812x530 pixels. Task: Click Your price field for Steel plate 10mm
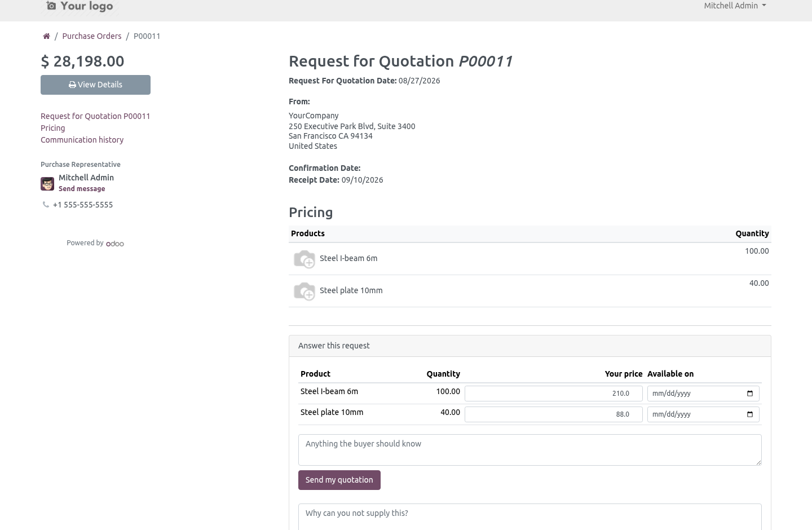(554, 414)
